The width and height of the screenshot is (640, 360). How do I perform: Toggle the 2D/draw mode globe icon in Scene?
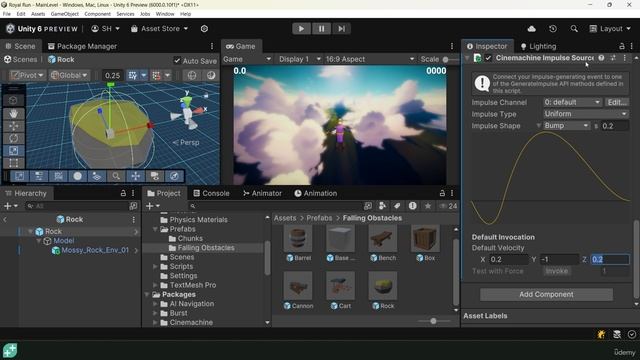(192, 75)
